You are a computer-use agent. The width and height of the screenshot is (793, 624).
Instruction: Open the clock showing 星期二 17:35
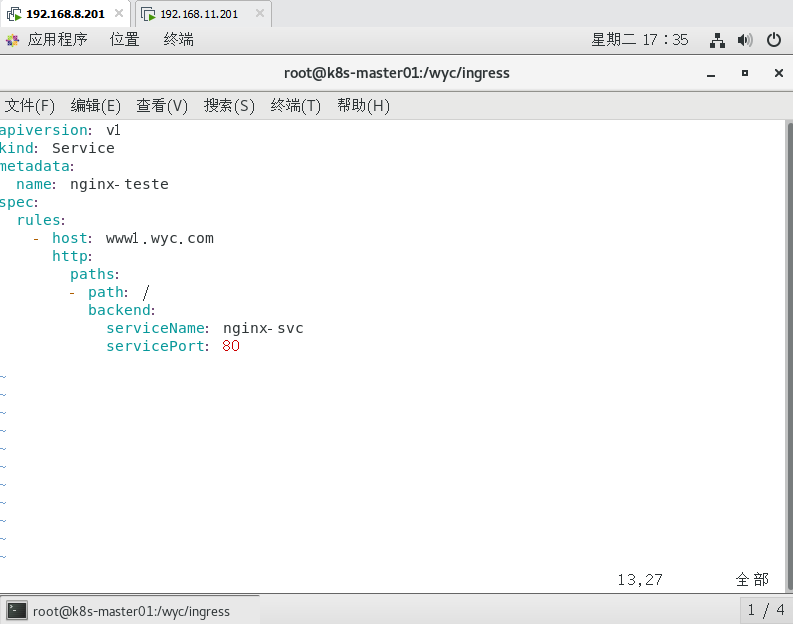(640, 39)
